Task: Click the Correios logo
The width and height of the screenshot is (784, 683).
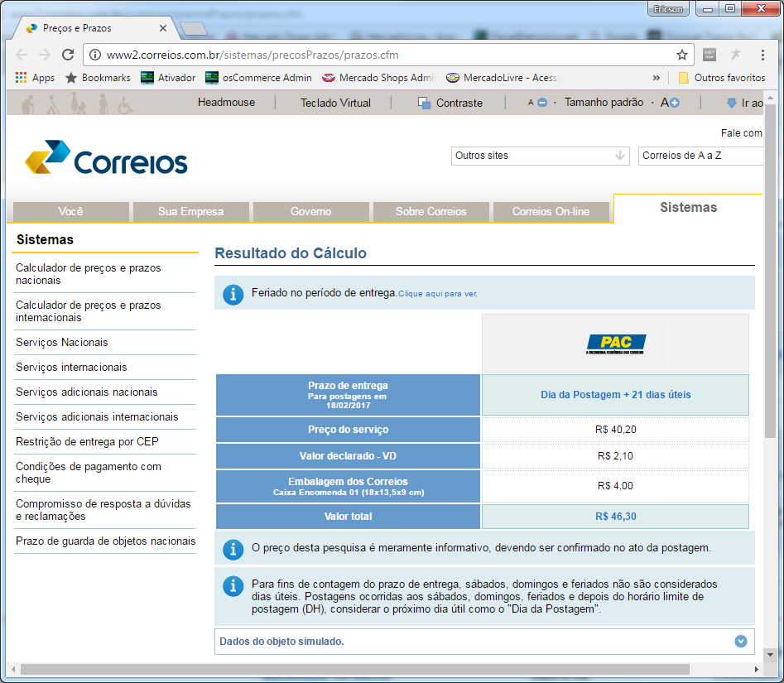Action: [x=106, y=157]
